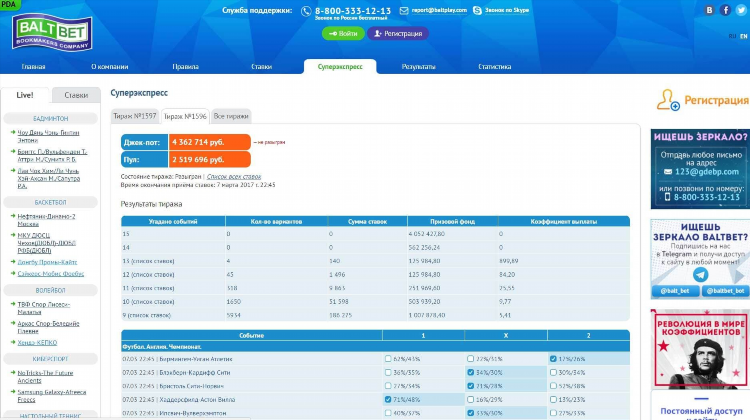The image size is (750, 420).
Task: Toggle outcome 1 checkbox for Хаддерсфилд-Астон Вилла
Action: pyautogui.click(x=388, y=399)
